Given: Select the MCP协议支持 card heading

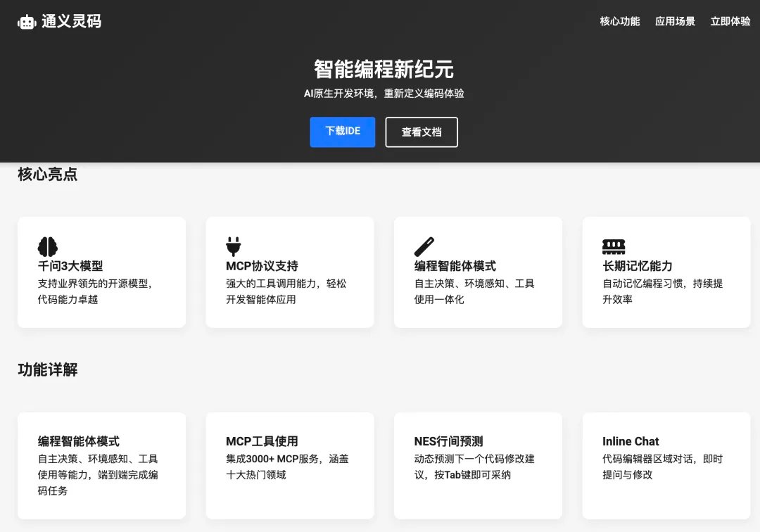Looking at the screenshot, I should pyautogui.click(x=262, y=266).
